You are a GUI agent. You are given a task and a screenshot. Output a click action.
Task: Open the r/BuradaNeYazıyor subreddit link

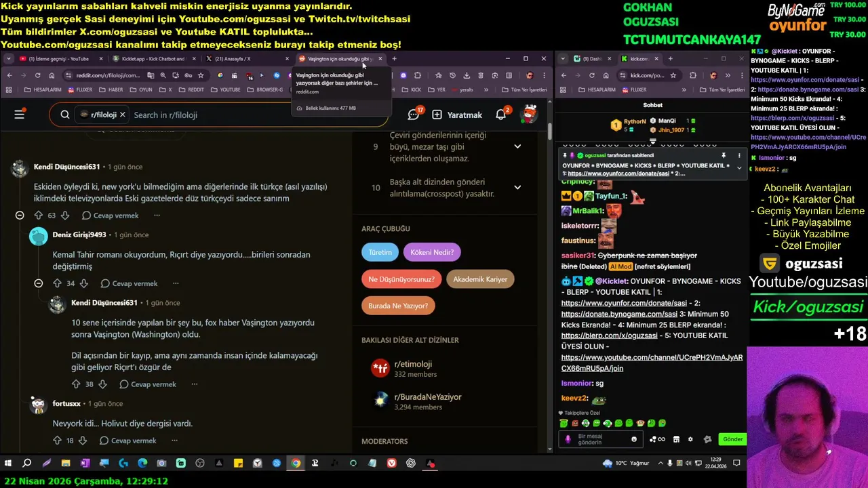428,397
